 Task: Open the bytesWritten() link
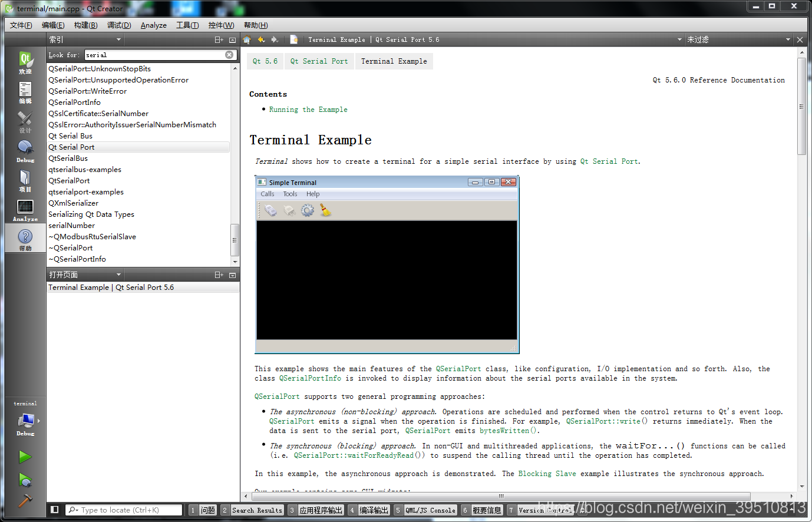(x=509, y=431)
